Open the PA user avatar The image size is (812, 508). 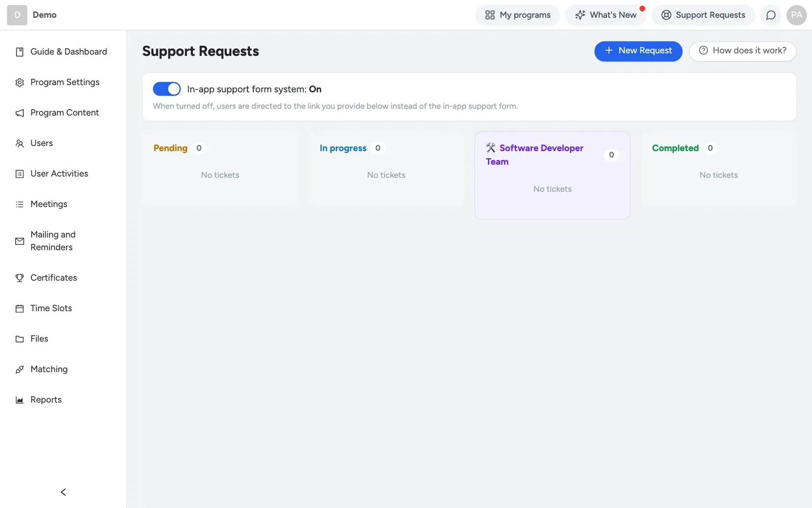(796, 15)
